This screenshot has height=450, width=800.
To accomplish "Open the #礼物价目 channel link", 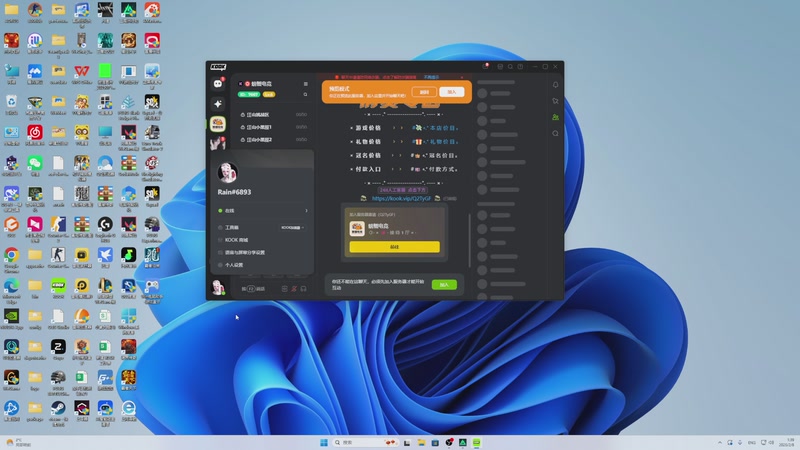I will (x=435, y=142).
